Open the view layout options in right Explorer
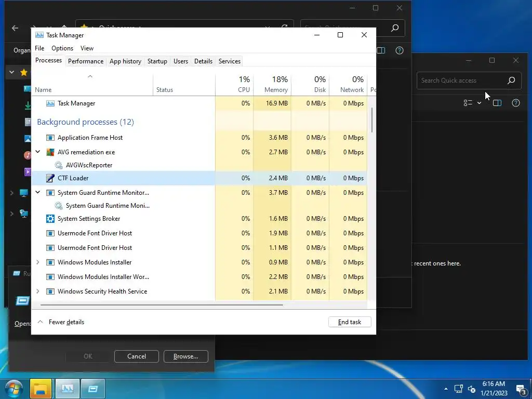The height and width of the screenshot is (399, 532). point(472,103)
